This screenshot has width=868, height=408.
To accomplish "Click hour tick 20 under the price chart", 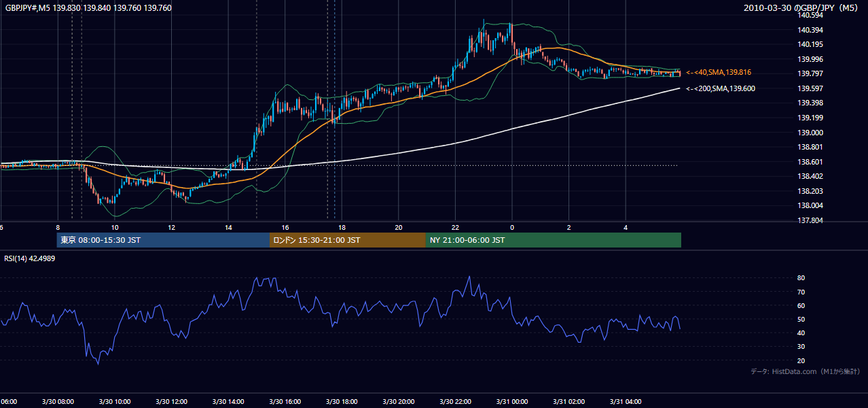I will (399, 227).
